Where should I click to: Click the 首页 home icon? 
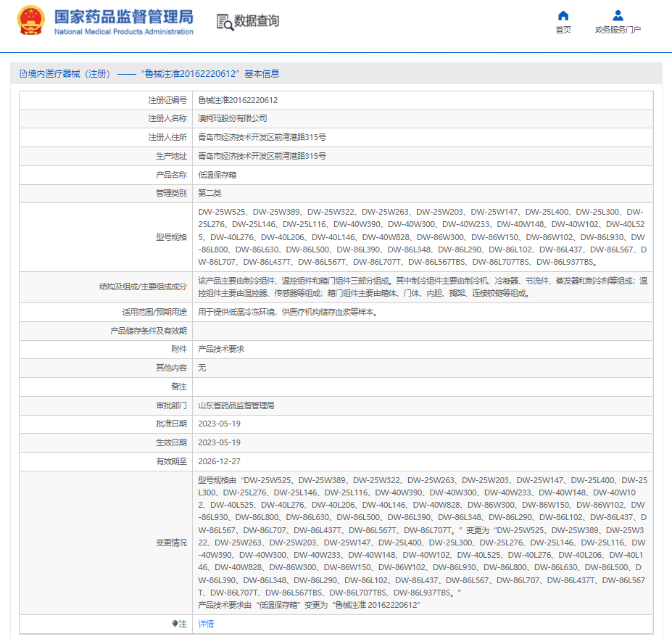point(563,15)
